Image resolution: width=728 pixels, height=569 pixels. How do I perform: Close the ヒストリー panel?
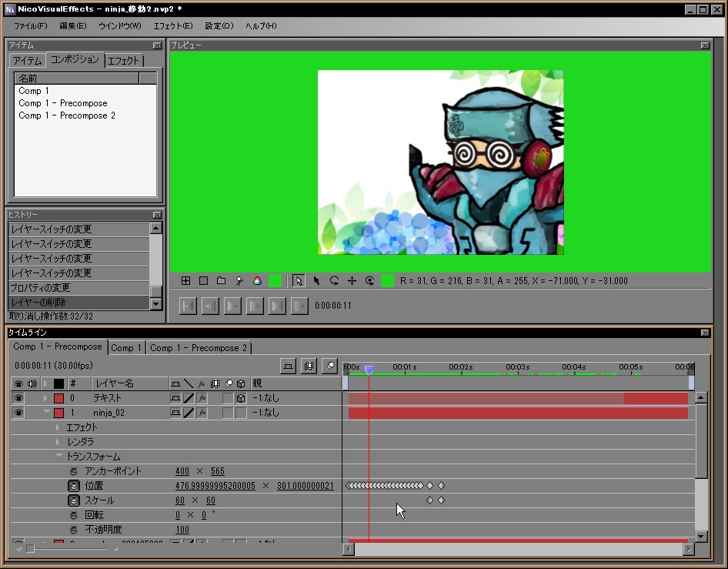click(157, 215)
